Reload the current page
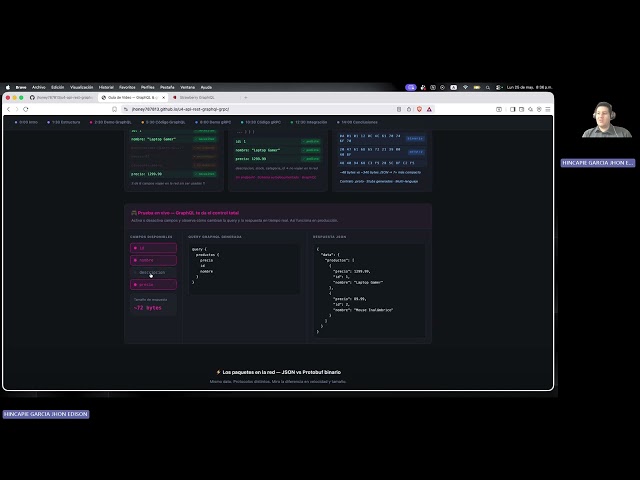This screenshot has width=640, height=480. pos(26,109)
